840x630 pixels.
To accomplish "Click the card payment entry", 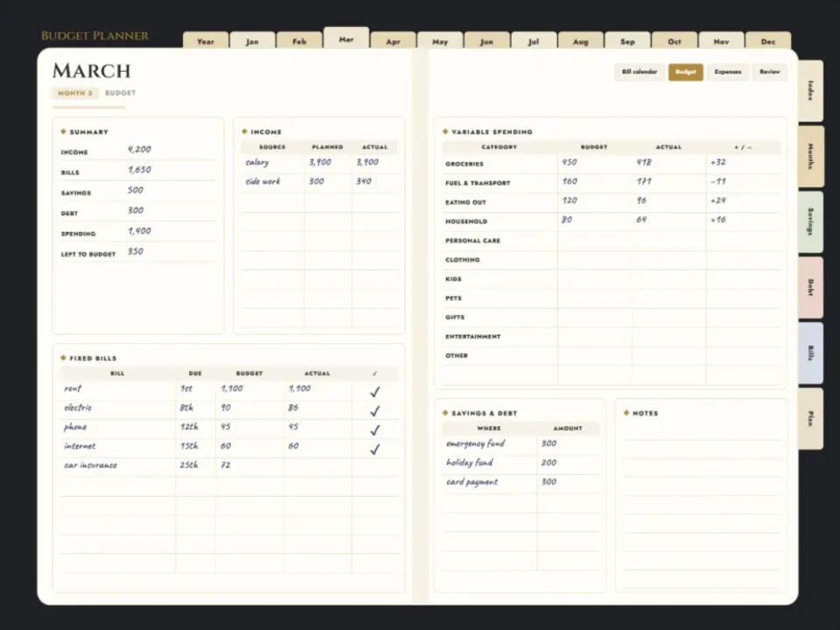I will coord(472,482).
